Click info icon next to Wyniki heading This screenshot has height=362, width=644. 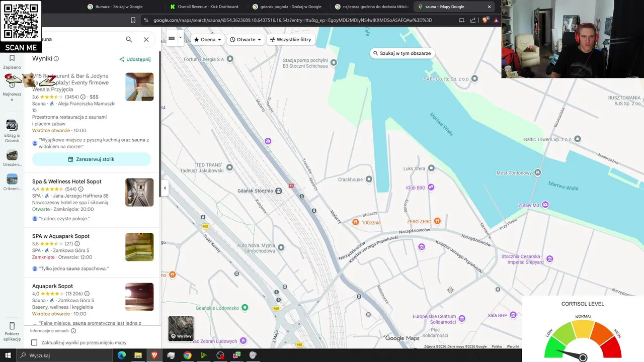pyautogui.click(x=56, y=59)
